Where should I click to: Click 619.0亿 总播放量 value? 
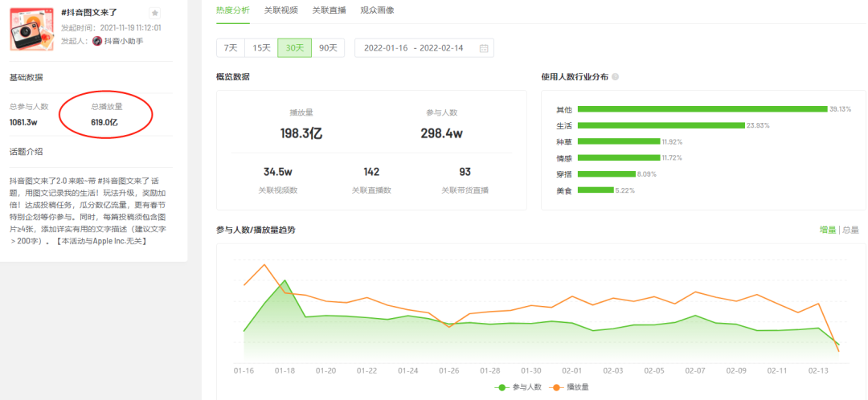[104, 122]
